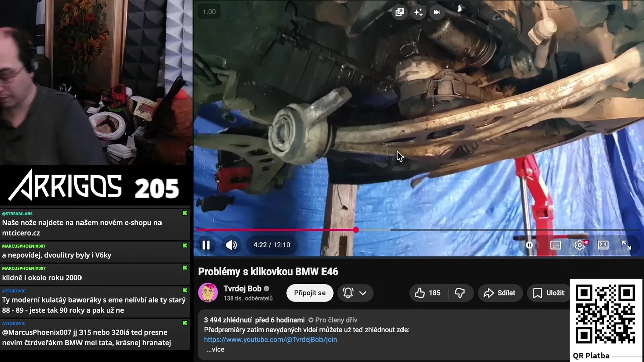Click the Problémy s klikovkou BMW E46 title
Screen dimensions: 644x362
[x=268, y=271]
